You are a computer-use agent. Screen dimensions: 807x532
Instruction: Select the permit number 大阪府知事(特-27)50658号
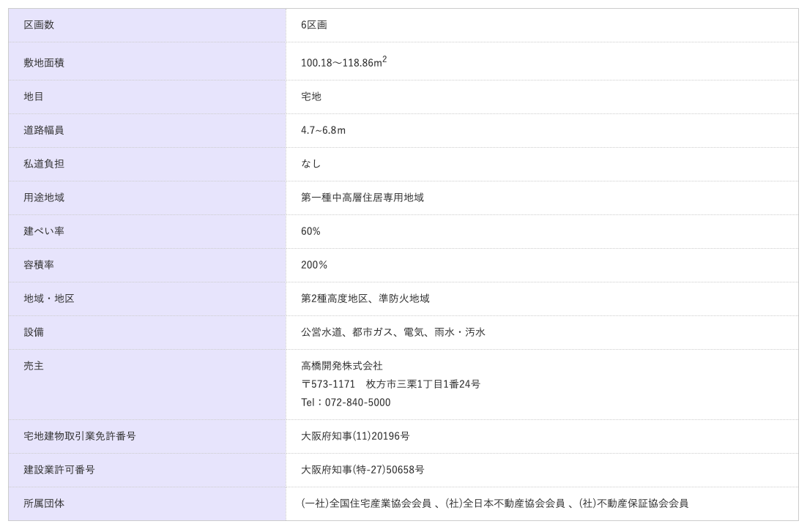pyautogui.click(x=362, y=470)
